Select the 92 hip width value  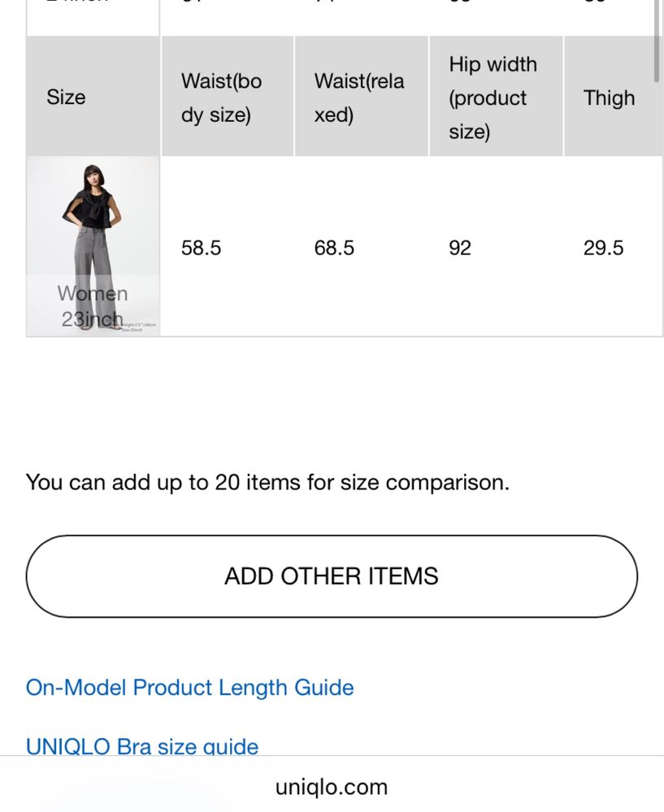(x=460, y=248)
